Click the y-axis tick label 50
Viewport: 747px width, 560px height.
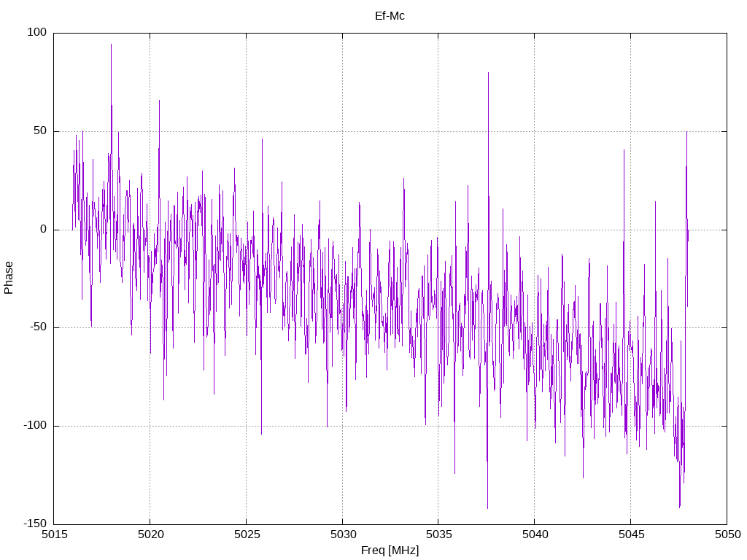pyautogui.click(x=40, y=131)
